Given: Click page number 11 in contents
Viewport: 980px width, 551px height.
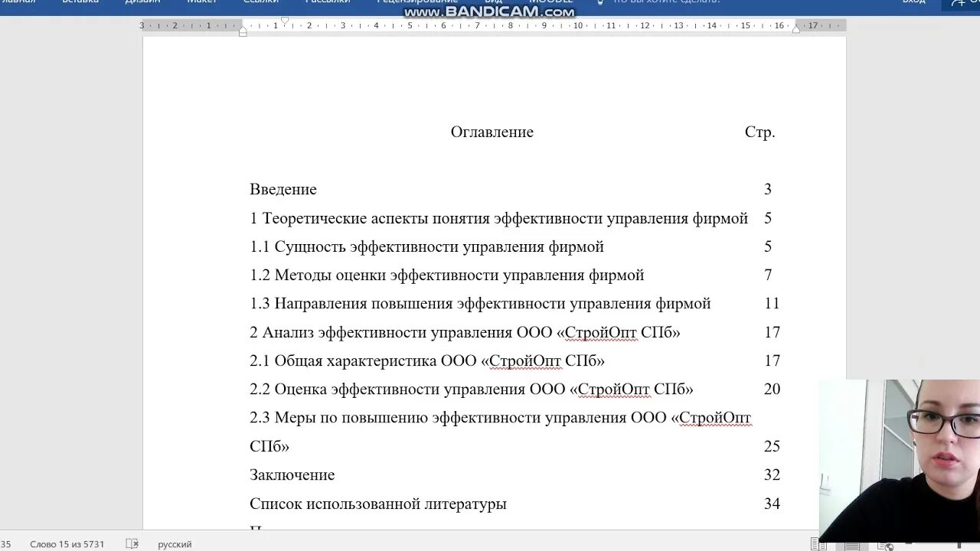Looking at the screenshot, I should (772, 304).
